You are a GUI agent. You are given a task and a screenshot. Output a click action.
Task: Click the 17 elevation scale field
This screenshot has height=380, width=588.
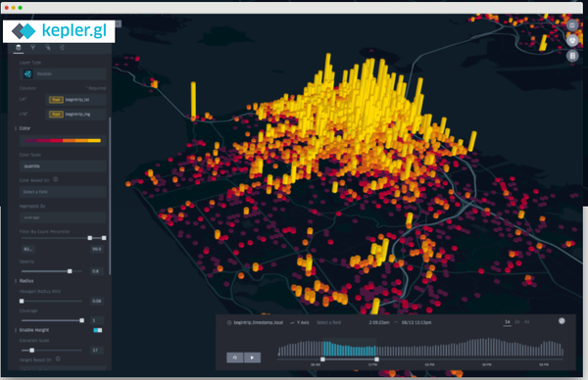97,350
